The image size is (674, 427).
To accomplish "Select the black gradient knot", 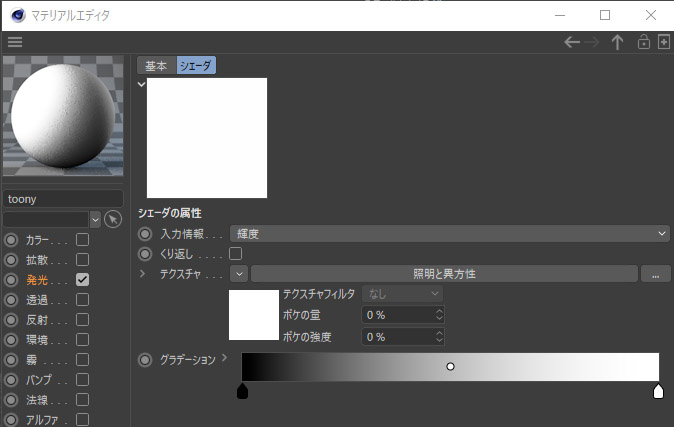I will pyautogui.click(x=242, y=391).
